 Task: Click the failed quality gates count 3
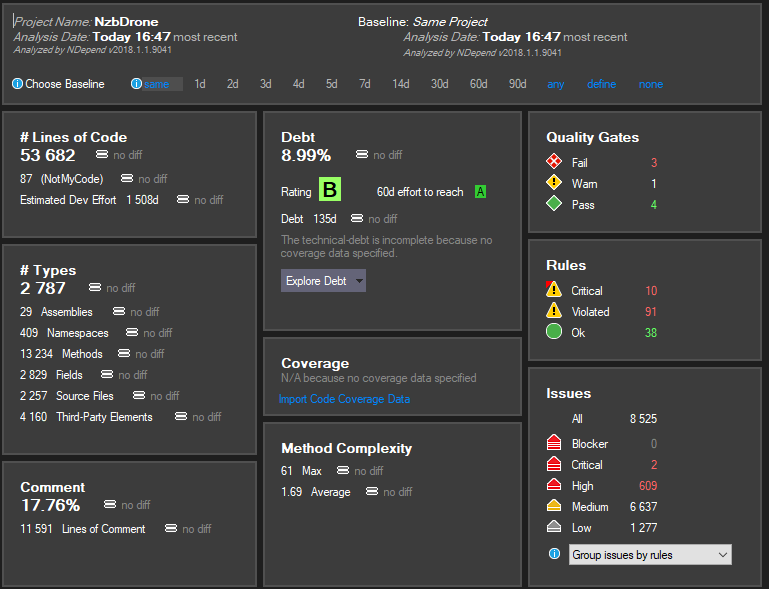click(654, 162)
